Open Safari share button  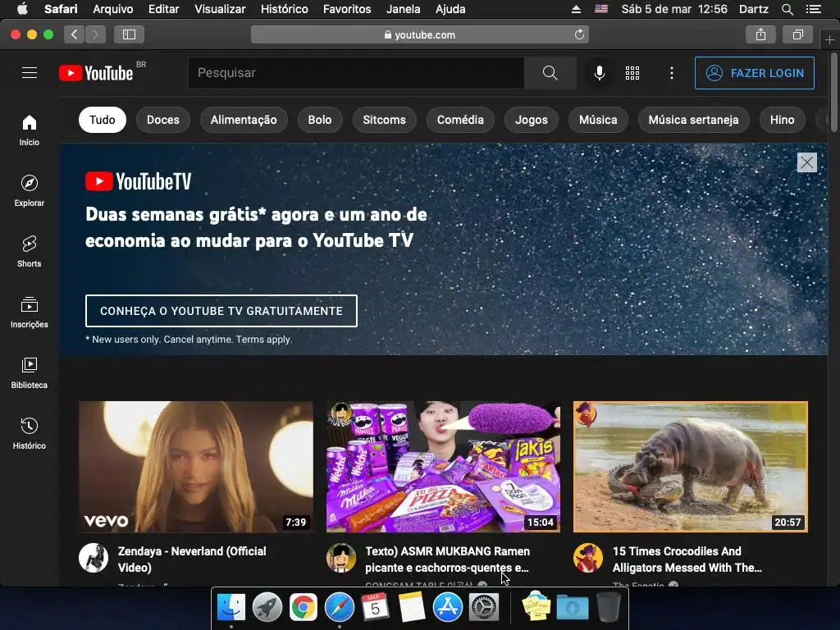[760, 34]
